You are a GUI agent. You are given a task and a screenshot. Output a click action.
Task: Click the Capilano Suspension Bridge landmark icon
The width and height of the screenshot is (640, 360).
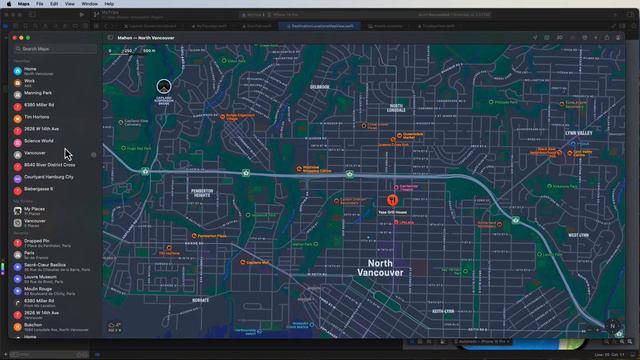pos(164,87)
